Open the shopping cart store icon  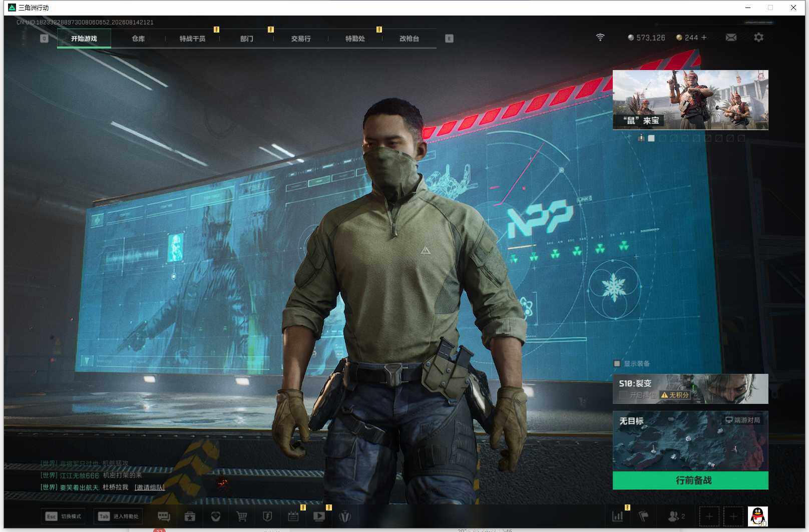(x=242, y=516)
